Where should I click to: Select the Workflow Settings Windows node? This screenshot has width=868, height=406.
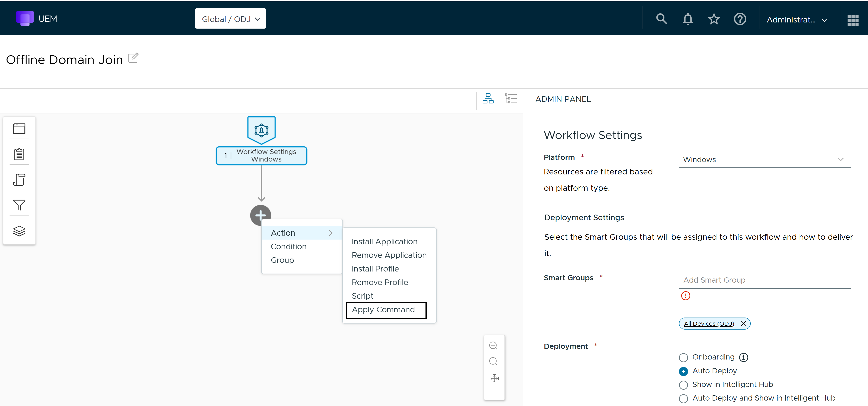(261, 156)
